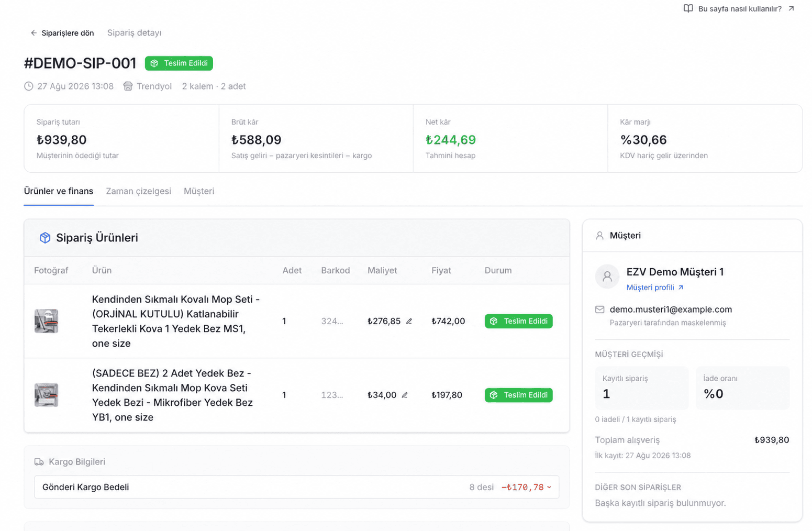Image resolution: width=812 pixels, height=531 pixels.
Task: Click the Brüt kâr value ₺588,09
Action: tap(257, 140)
